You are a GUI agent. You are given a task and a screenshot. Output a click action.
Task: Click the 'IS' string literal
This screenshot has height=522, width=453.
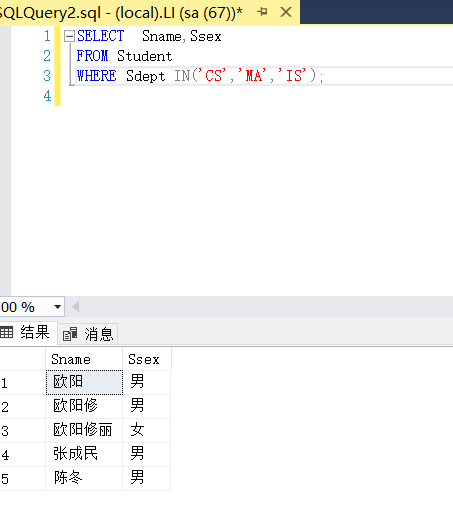click(x=292, y=76)
